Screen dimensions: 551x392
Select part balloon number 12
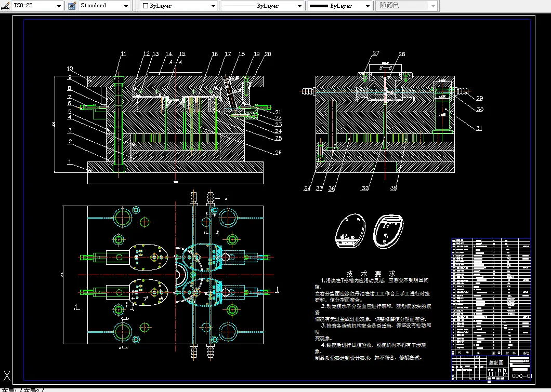(x=147, y=53)
